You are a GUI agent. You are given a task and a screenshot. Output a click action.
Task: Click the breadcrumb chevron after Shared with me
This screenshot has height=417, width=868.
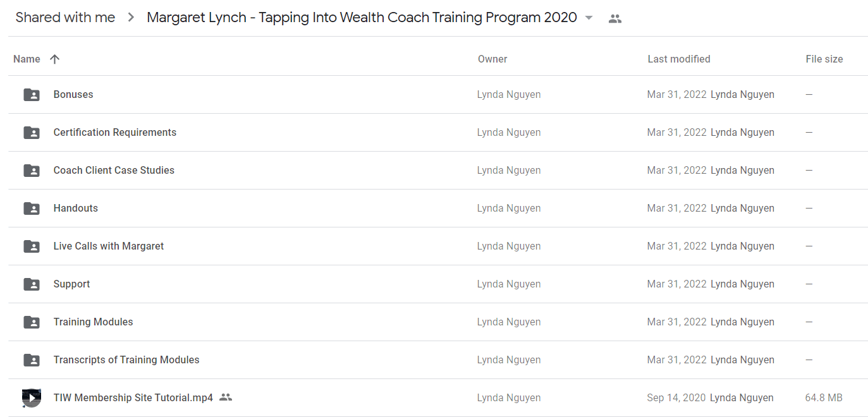coord(131,18)
